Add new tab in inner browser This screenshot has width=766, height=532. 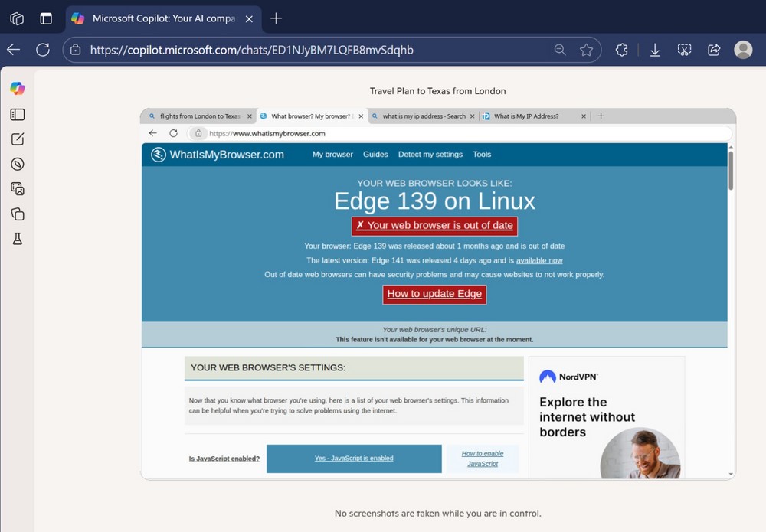601,116
